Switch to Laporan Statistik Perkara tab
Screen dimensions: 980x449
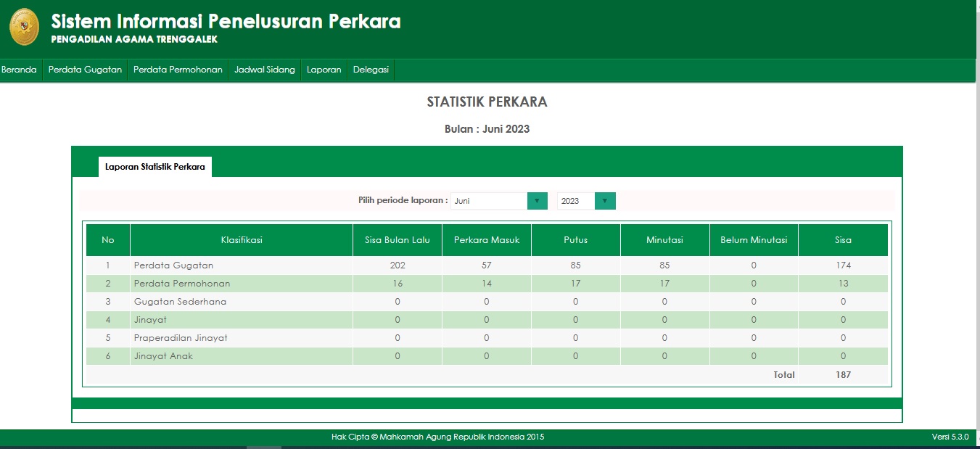[155, 167]
